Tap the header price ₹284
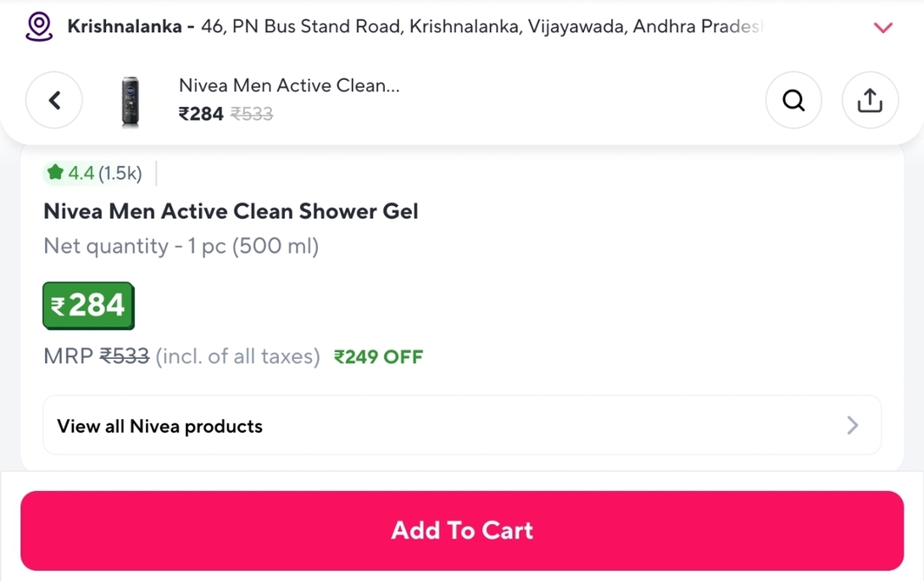924x581 pixels. click(x=201, y=114)
